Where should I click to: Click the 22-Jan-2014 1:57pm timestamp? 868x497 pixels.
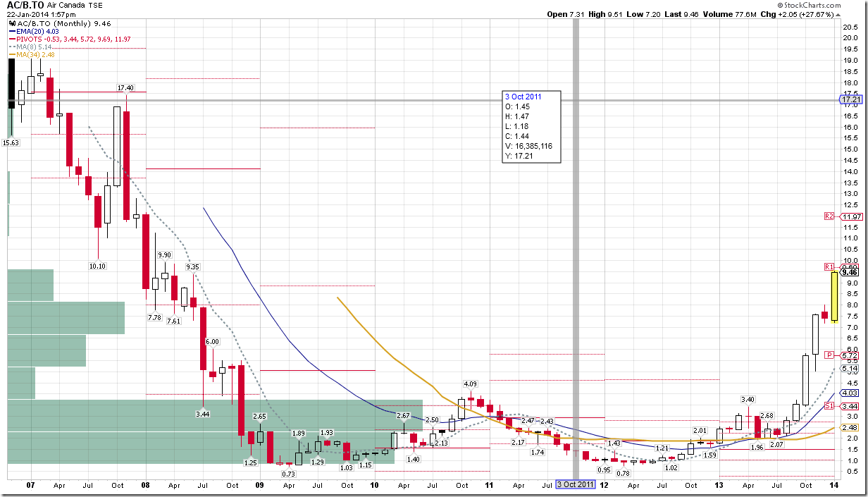click(x=39, y=13)
